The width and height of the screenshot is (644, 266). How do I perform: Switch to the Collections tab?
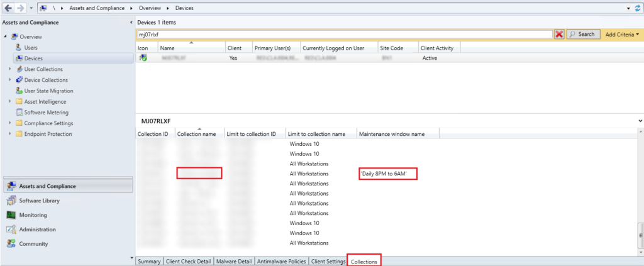click(365, 261)
